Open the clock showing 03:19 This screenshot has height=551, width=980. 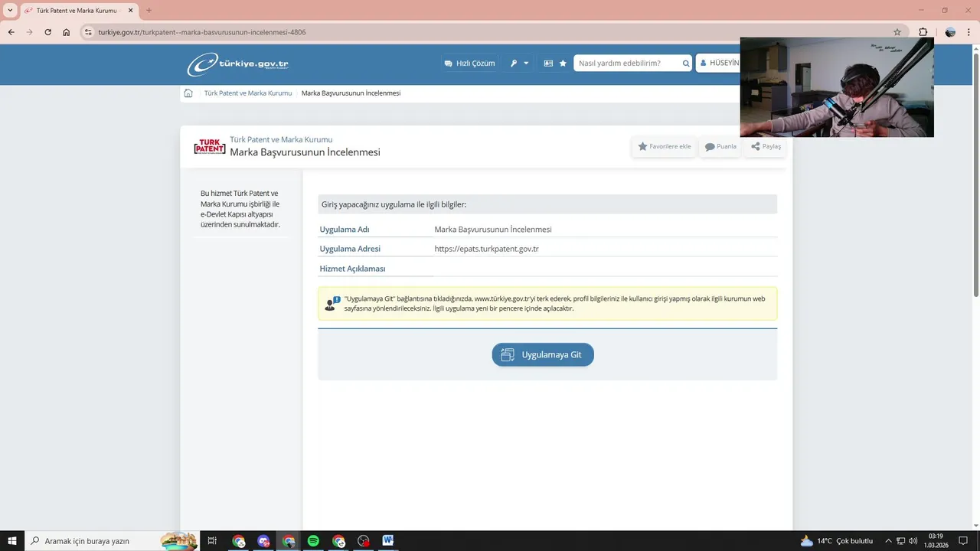pos(935,541)
